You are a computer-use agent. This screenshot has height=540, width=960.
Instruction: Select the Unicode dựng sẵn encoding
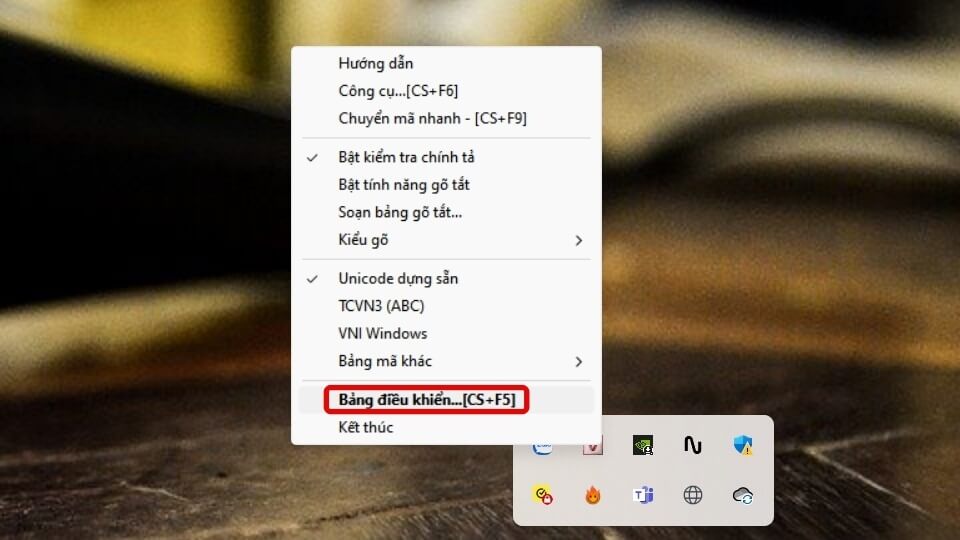pyautogui.click(x=398, y=278)
